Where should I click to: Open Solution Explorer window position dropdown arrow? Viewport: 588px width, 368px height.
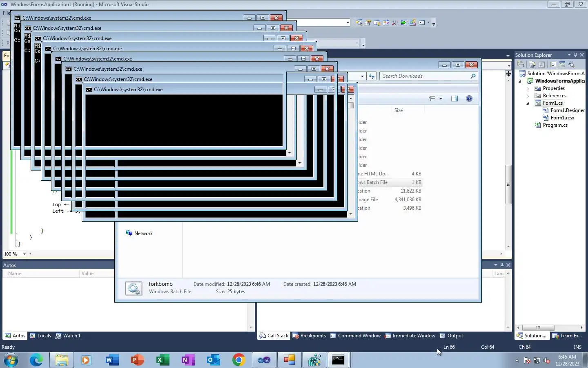pyautogui.click(x=569, y=55)
